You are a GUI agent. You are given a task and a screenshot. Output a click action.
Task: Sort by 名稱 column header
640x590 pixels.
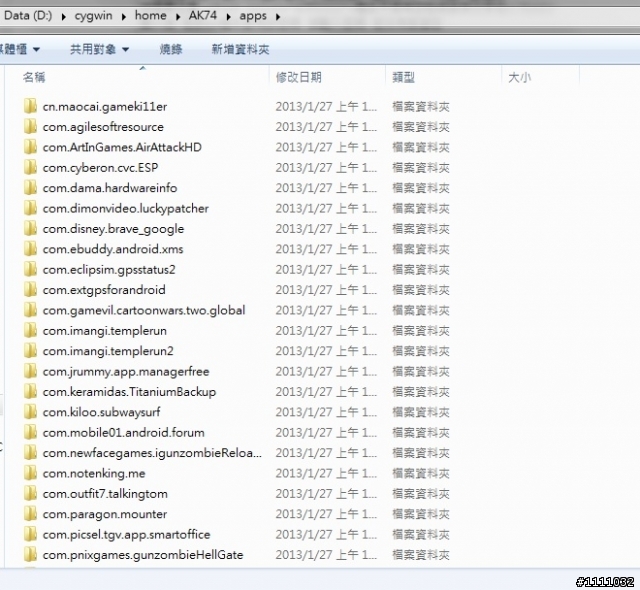(34, 77)
